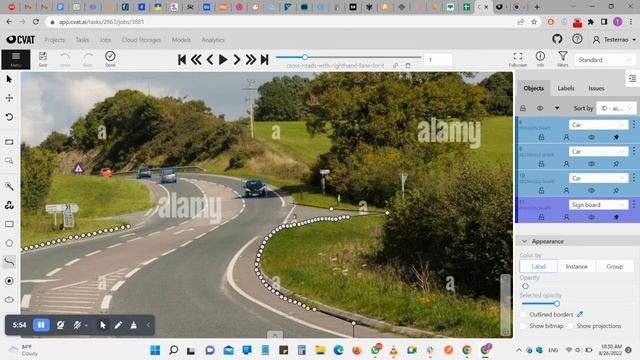Open the label dropdown for object 10

[598, 178]
